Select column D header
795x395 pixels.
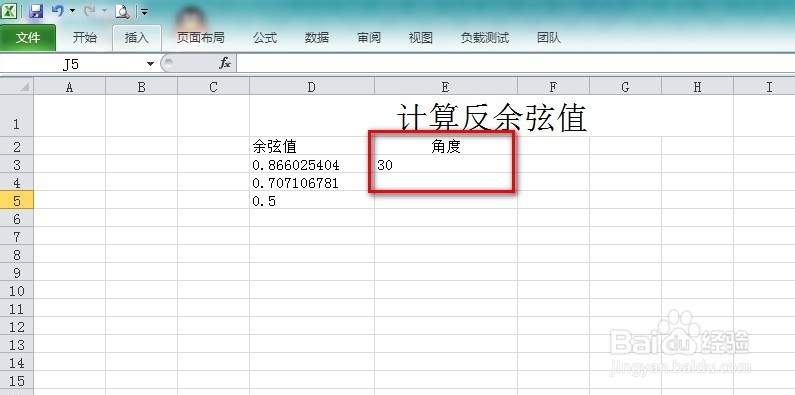click(x=312, y=87)
